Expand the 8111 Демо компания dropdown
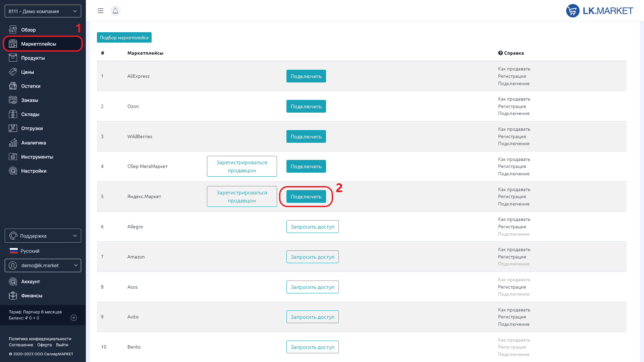The image size is (644, 362). pos(43,11)
